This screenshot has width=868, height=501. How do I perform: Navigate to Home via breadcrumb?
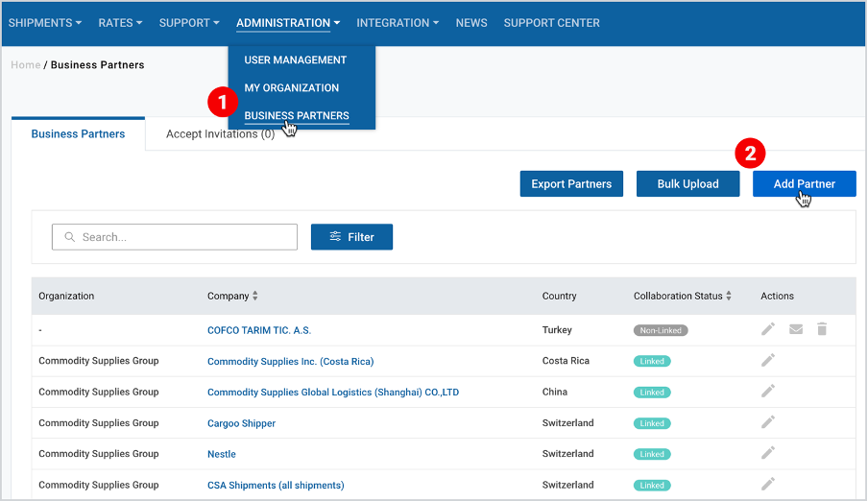26,64
